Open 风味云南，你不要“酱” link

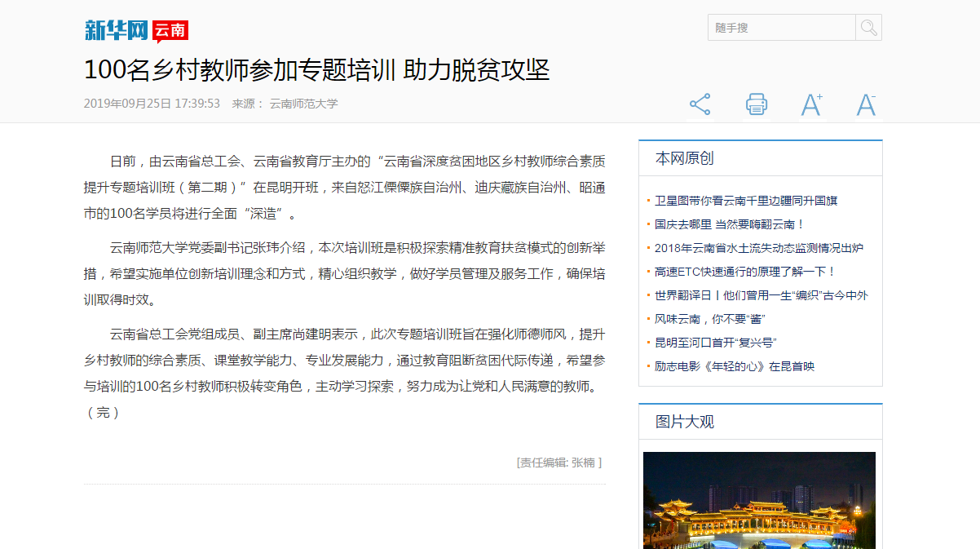(709, 319)
